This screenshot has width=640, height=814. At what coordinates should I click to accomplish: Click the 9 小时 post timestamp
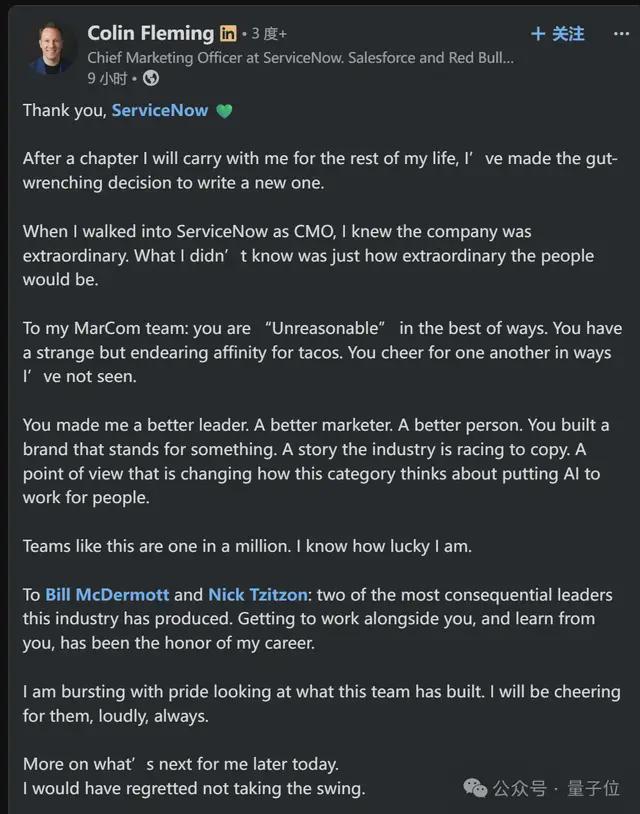107,78
